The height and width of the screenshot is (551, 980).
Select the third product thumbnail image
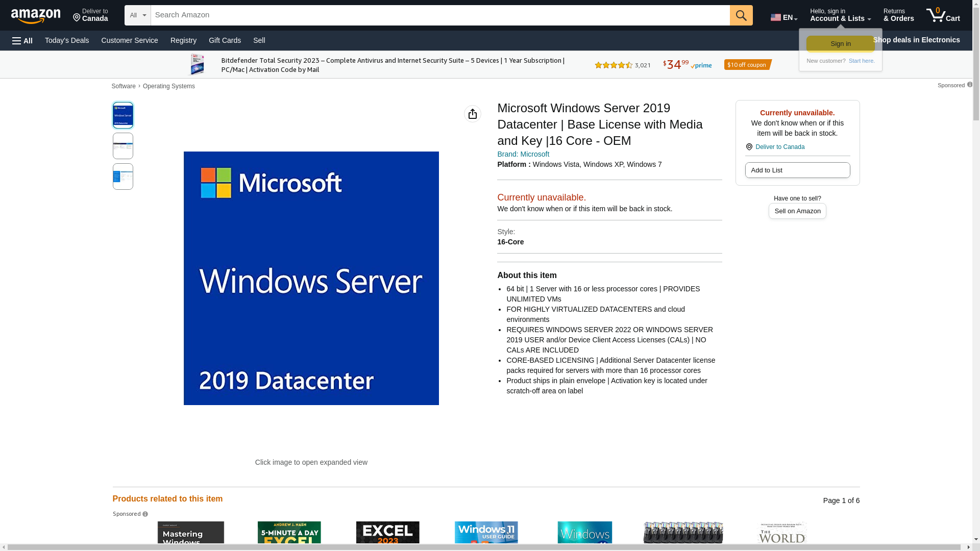(x=123, y=177)
